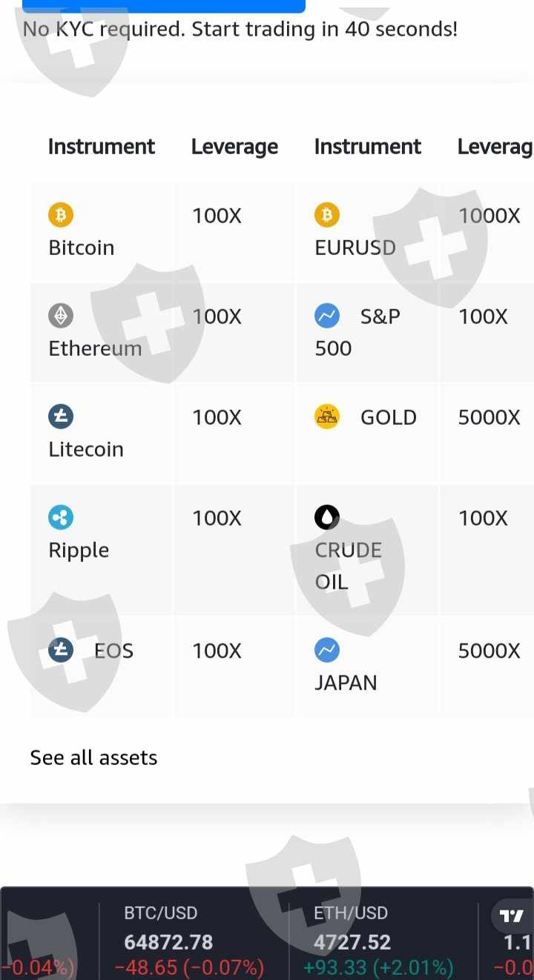This screenshot has height=980, width=534.
Task: Click the 5000X leverage for GOLD
Action: pyautogui.click(x=489, y=417)
